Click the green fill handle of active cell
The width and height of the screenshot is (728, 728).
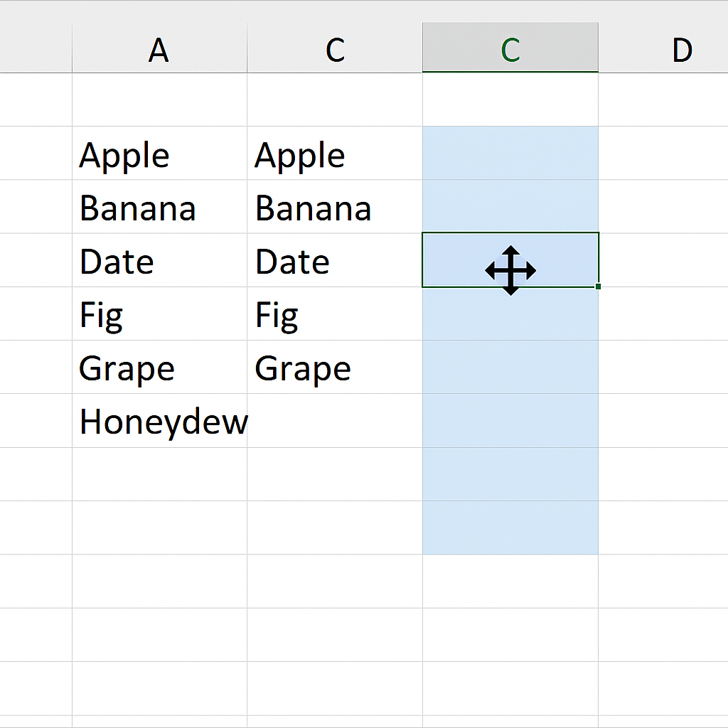pyautogui.click(x=598, y=287)
